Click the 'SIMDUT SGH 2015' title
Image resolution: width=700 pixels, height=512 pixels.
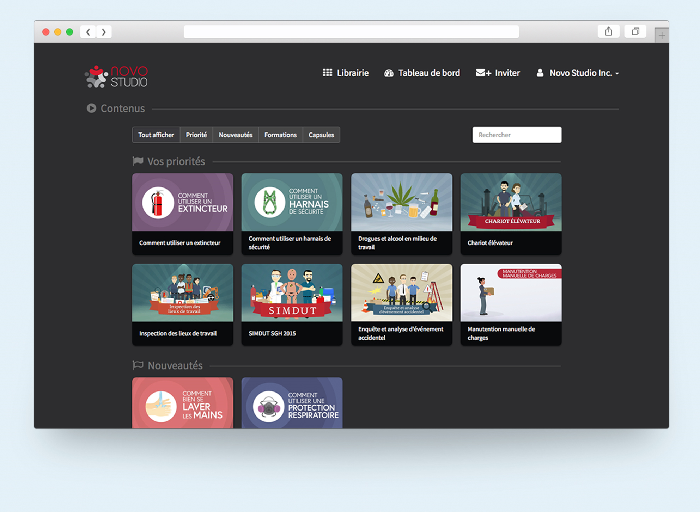[272, 333]
